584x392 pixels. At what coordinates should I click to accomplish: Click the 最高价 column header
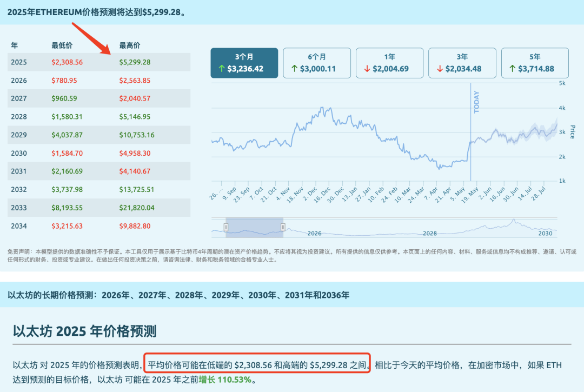[130, 45]
